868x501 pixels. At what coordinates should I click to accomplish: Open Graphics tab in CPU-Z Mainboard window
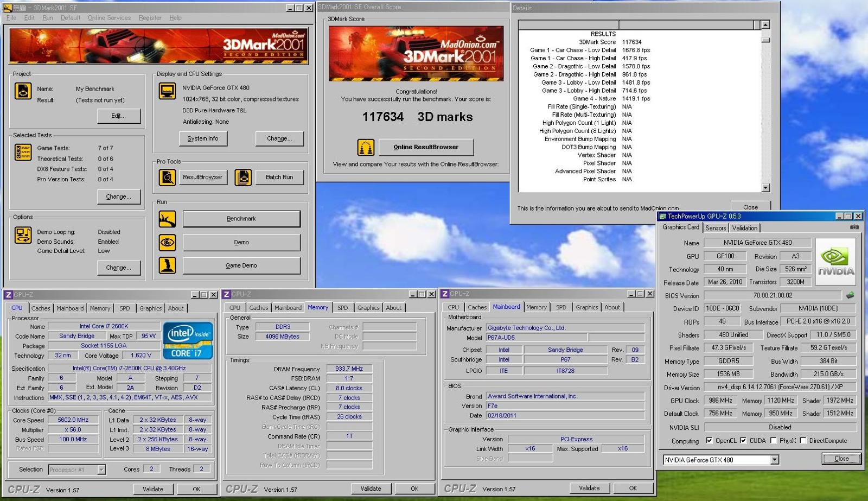586,307
